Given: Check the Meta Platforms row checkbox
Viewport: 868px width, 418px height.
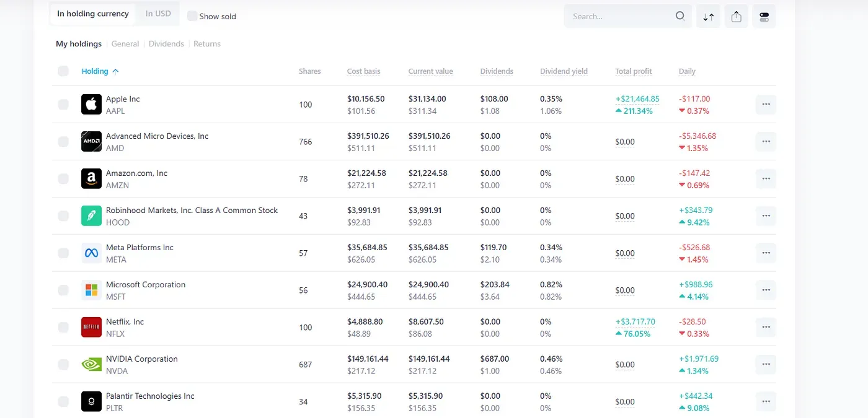Looking at the screenshot, I should pos(63,253).
